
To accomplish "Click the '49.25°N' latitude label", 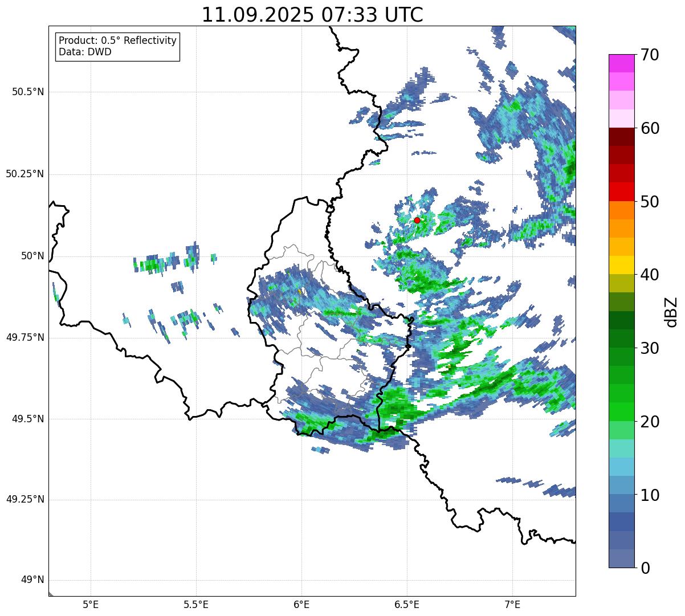I will click(25, 500).
